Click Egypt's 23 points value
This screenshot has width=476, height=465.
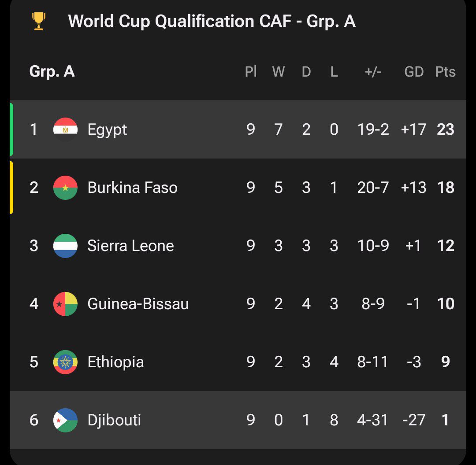(445, 129)
